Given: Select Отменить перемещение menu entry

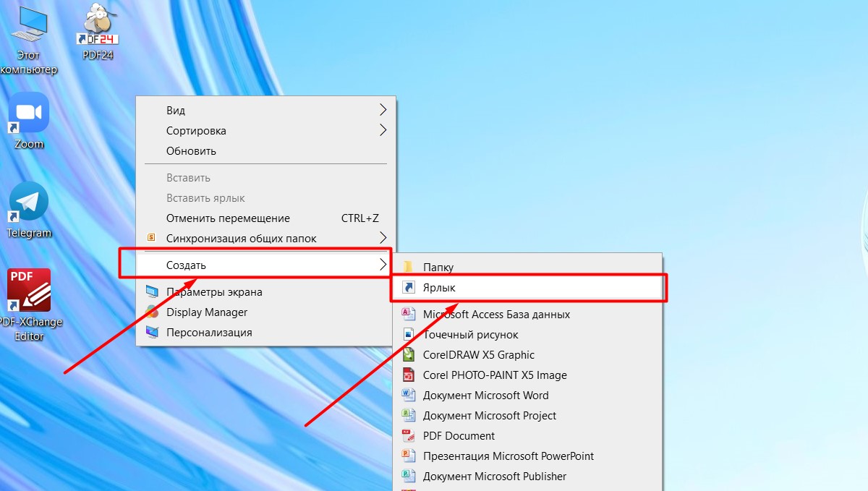Looking at the screenshot, I should (228, 218).
